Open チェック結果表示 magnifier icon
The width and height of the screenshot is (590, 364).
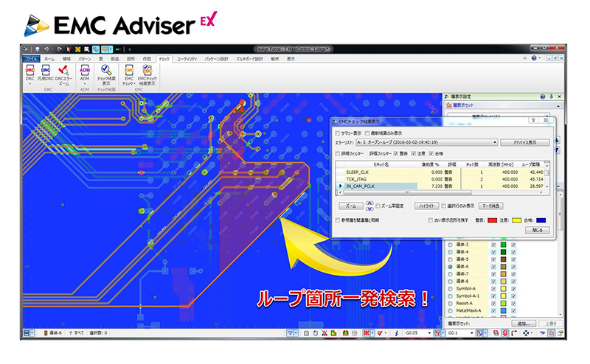(x=106, y=70)
